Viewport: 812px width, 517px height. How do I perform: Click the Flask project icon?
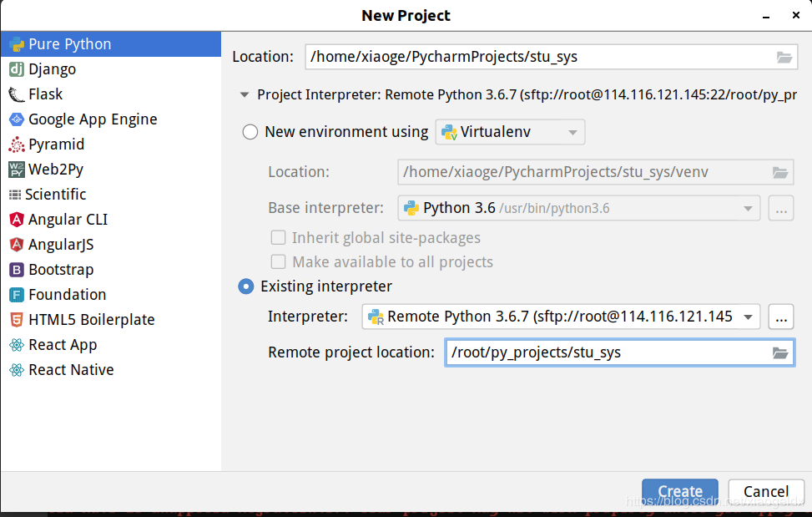tap(17, 94)
